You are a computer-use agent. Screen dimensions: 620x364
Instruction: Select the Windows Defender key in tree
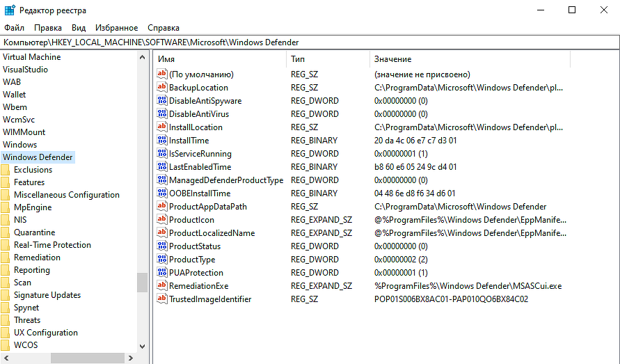[x=38, y=157]
